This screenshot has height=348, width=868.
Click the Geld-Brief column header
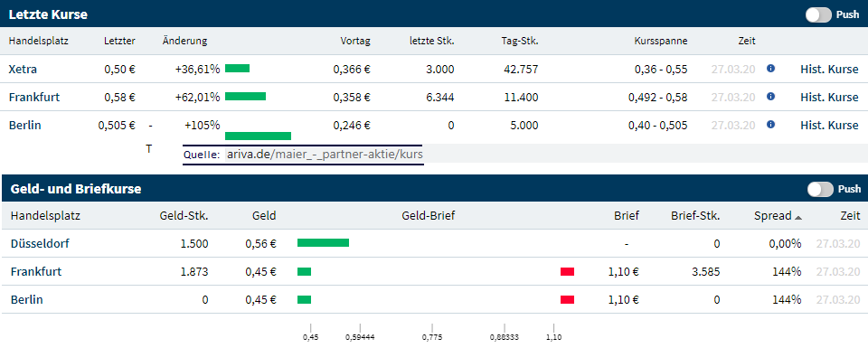pos(428,216)
